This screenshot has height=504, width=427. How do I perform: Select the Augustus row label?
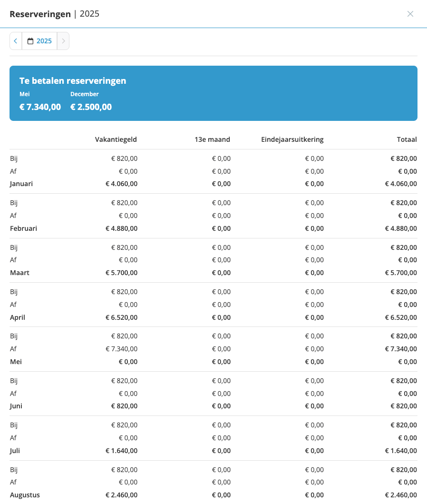[x=25, y=495]
